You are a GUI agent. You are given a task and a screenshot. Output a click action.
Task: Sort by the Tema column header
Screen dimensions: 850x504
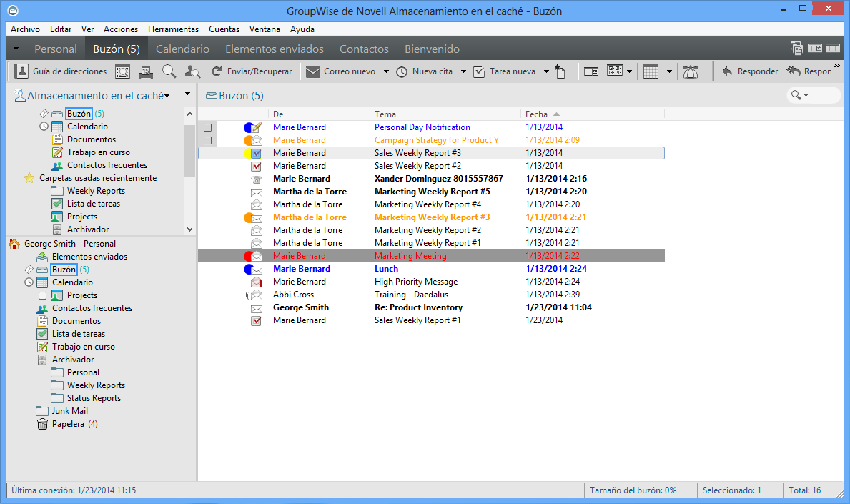tap(445, 114)
